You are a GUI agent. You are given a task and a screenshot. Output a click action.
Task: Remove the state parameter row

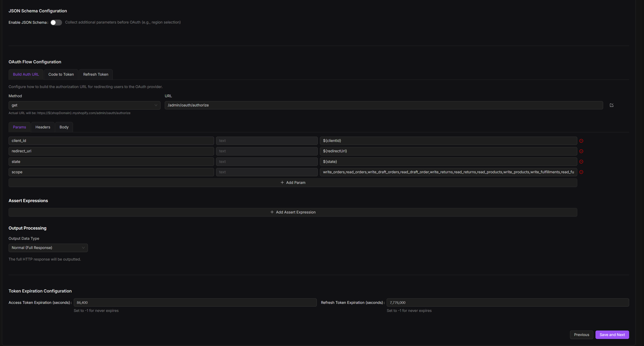pos(581,162)
